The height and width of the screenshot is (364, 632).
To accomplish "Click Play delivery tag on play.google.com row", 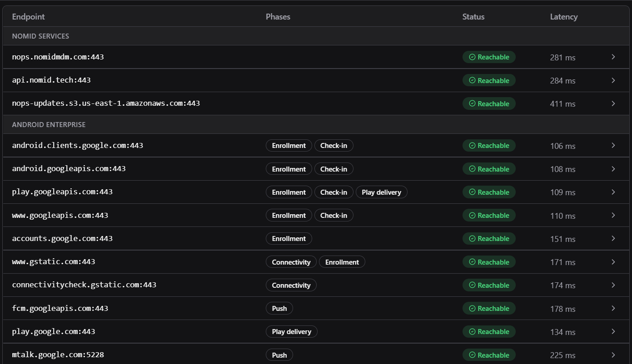I will pyautogui.click(x=292, y=332).
